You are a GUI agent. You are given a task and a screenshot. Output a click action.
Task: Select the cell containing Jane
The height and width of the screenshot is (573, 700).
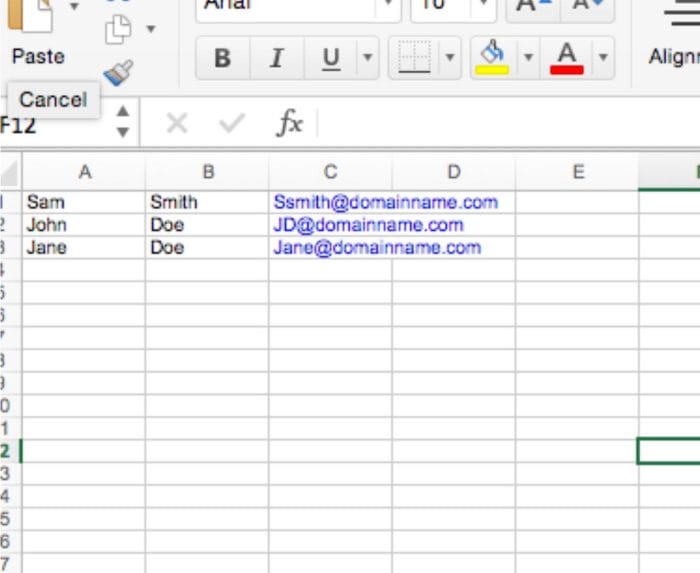click(x=84, y=248)
